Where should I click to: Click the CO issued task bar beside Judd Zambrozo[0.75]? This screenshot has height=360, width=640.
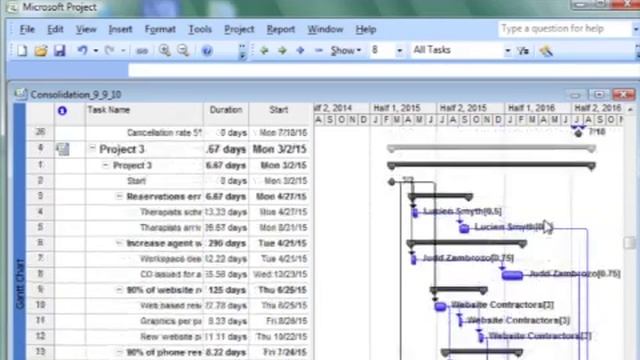point(512,275)
